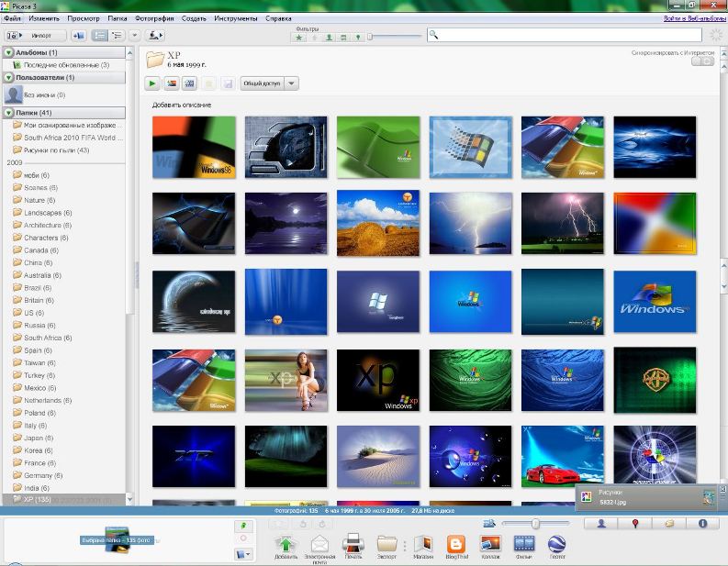728x566 pixels.
Task: Open Geotag with the Google Earth icon
Action: tap(557, 544)
